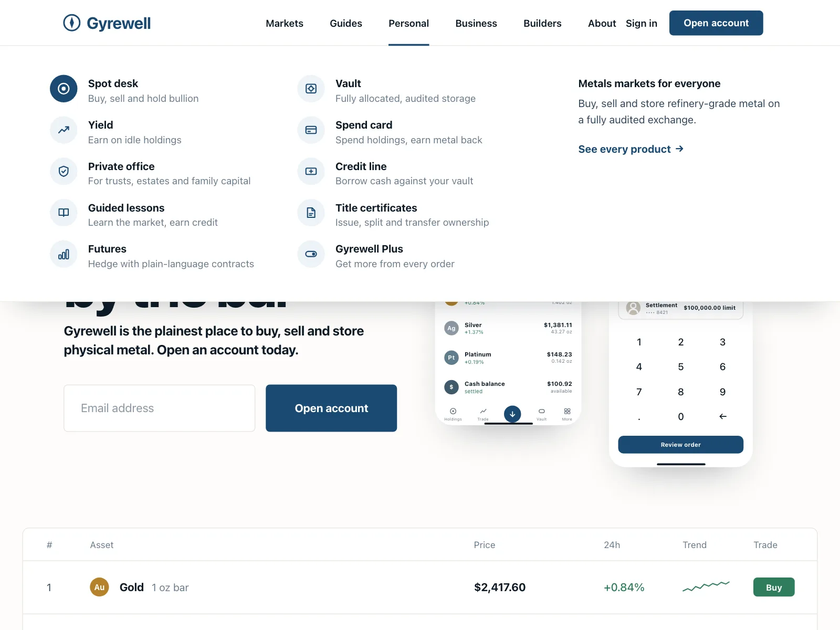
Task: Click the Gyrewell compass logo icon
Action: point(72,23)
